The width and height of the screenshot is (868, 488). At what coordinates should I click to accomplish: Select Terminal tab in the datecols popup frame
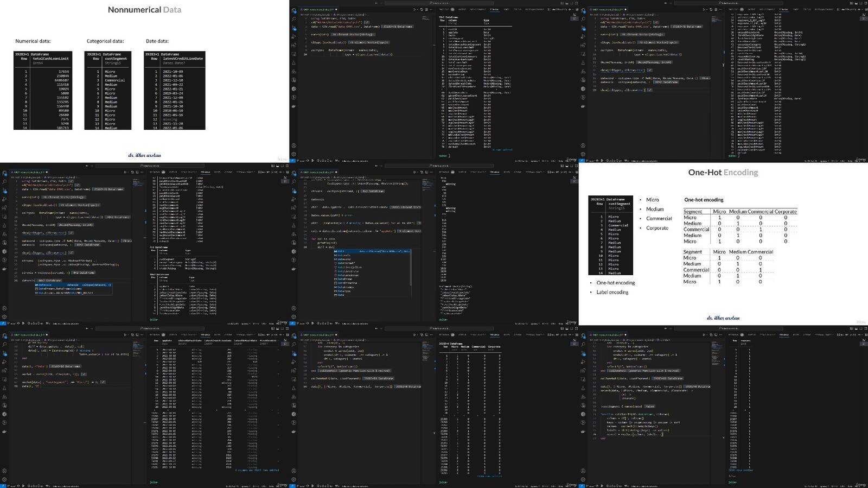coord(205,172)
